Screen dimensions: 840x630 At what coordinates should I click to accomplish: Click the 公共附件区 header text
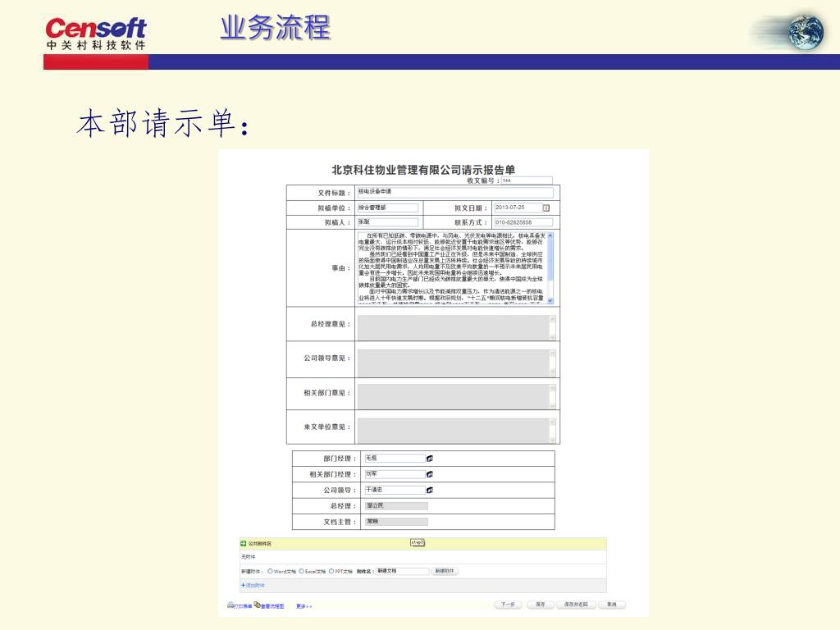click(260, 544)
